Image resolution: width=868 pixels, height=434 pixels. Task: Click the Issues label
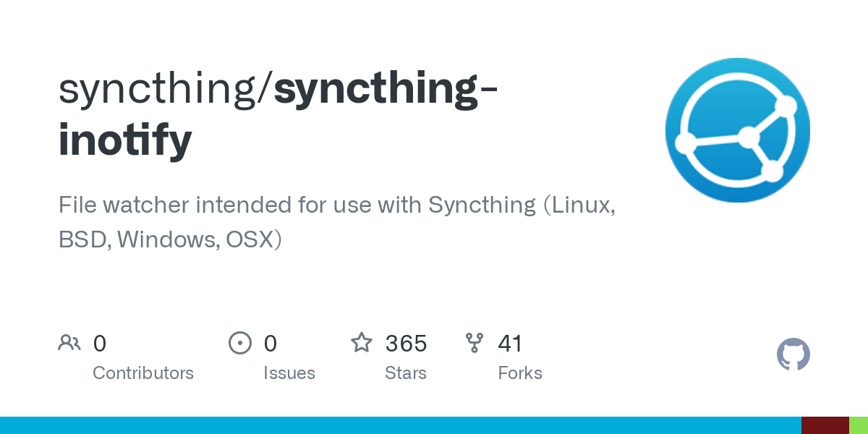[289, 373]
